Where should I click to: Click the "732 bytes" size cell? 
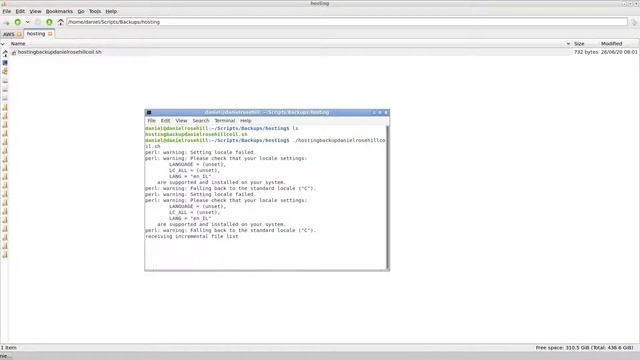(x=586, y=52)
